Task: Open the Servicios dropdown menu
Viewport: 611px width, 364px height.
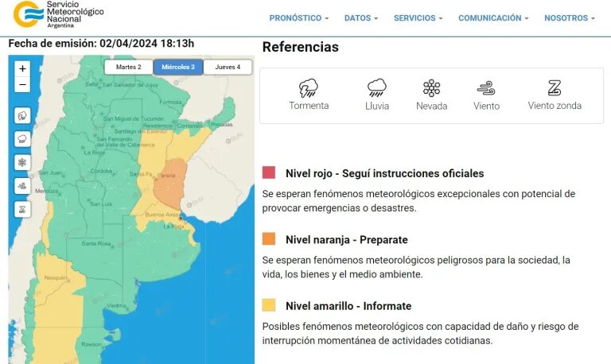Action: click(x=418, y=18)
